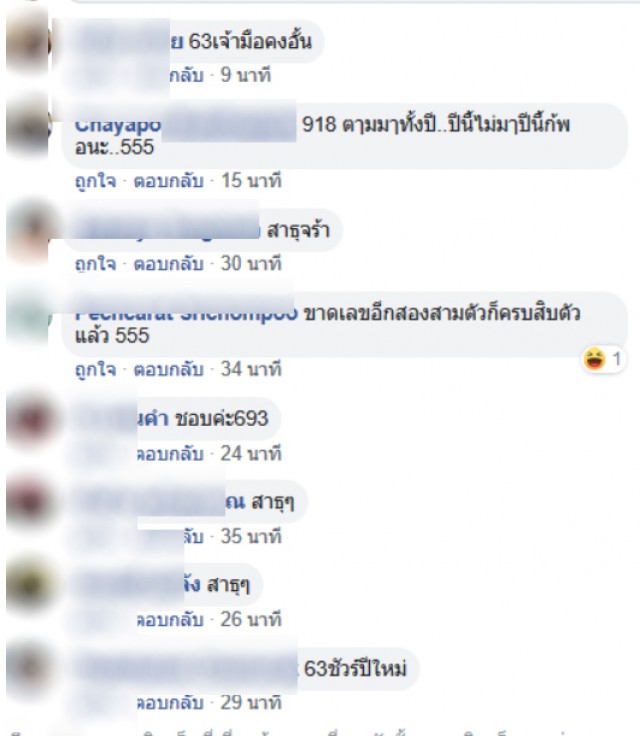
Task: Reply to the '63ชัวร์ปีใหม่' comment
Action: click(170, 703)
